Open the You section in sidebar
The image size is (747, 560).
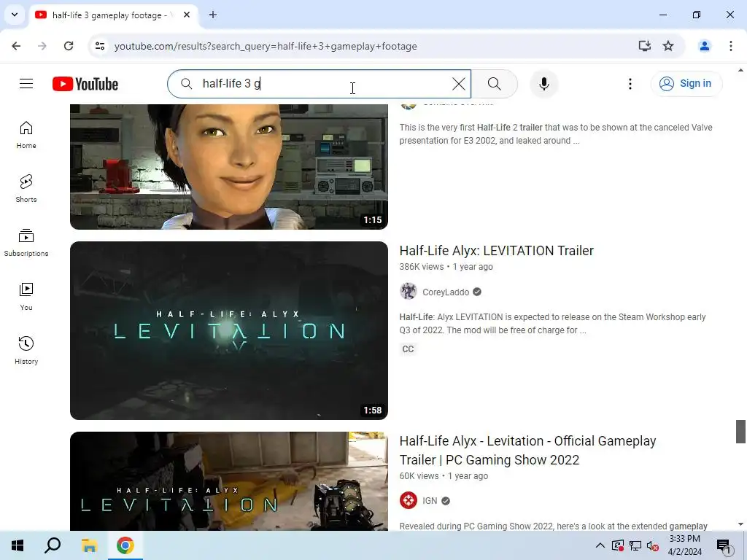[x=26, y=297]
